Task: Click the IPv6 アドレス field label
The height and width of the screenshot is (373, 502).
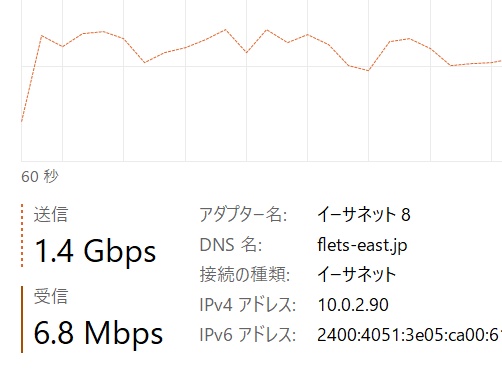Action: click(247, 335)
